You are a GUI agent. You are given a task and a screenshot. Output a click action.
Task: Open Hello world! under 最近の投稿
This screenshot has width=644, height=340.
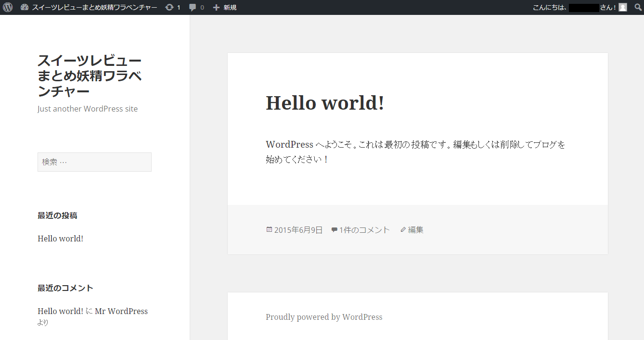click(61, 239)
